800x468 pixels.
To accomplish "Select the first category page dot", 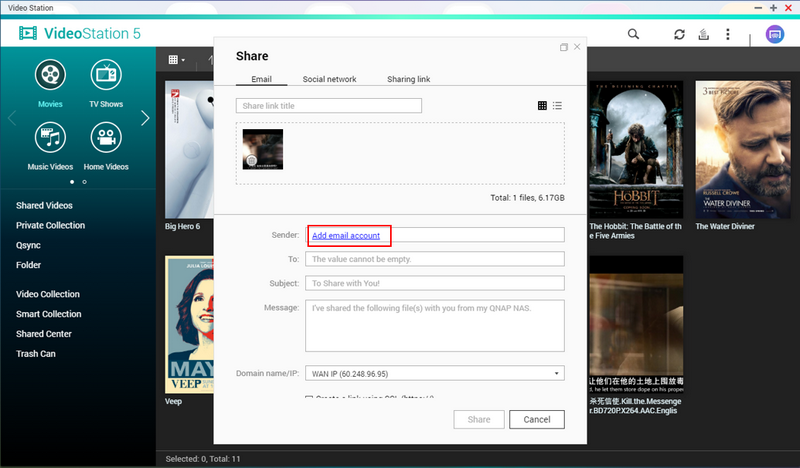I will [72, 182].
